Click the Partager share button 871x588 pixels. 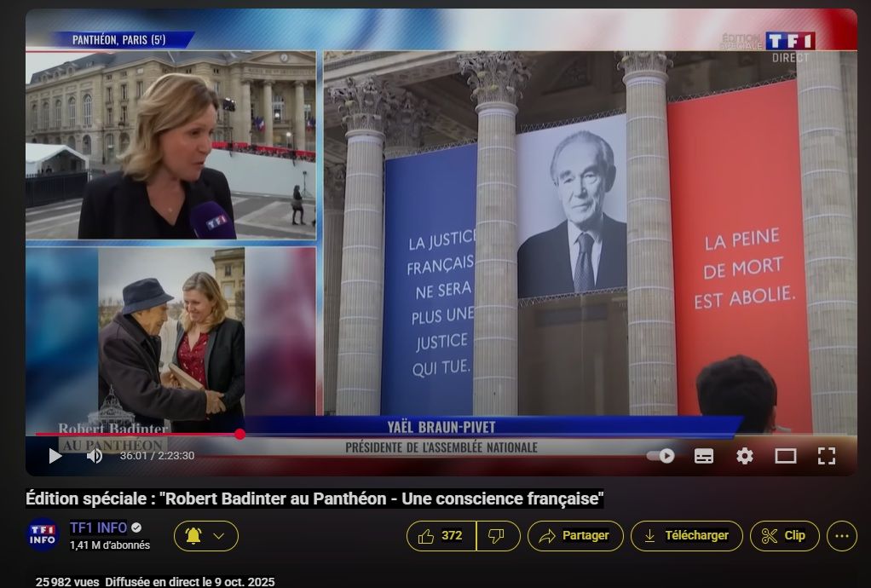tap(575, 536)
